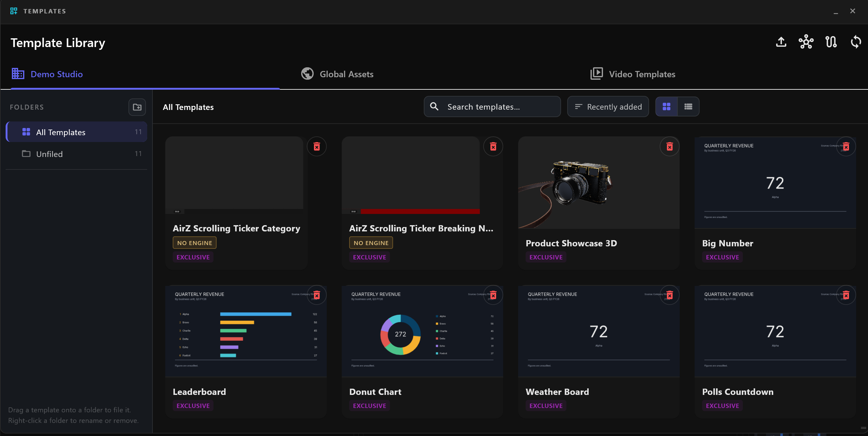Create a new folder with the folder-plus icon

(137, 107)
